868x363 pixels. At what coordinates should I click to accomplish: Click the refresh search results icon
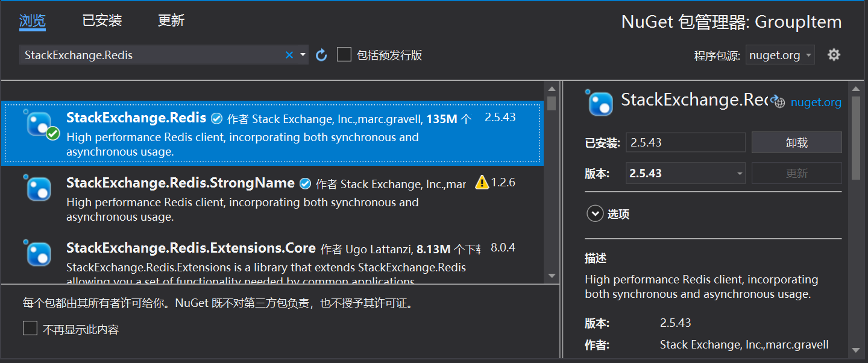pos(321,55)
